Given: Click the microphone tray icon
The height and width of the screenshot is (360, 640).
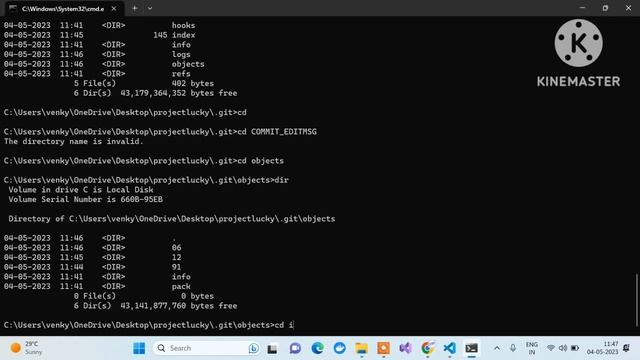Looking at the screenshot, I should click(513, 348).
